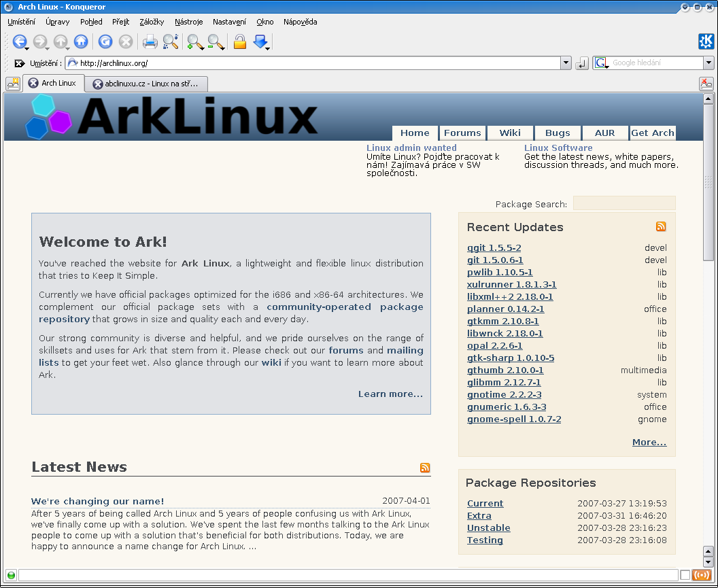Open the Záložky menu
This screenshot has width=718, height=588.
(152, 22)
